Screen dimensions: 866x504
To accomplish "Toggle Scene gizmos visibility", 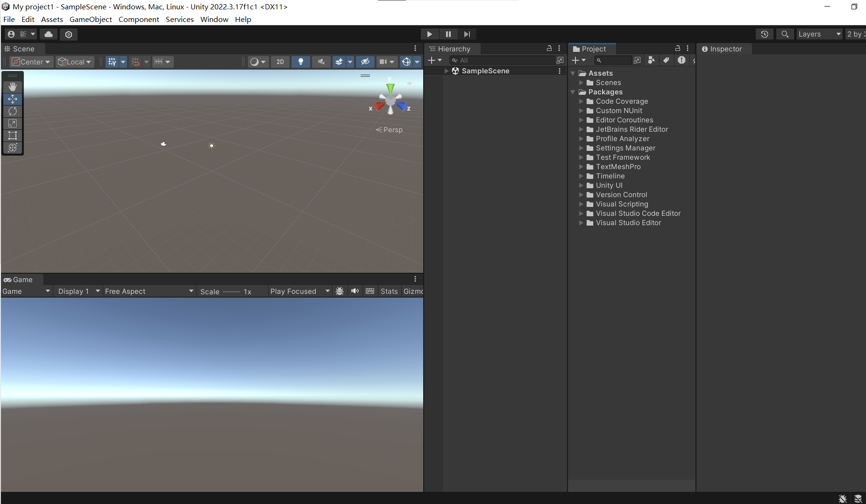I will (x=406, y=62).
